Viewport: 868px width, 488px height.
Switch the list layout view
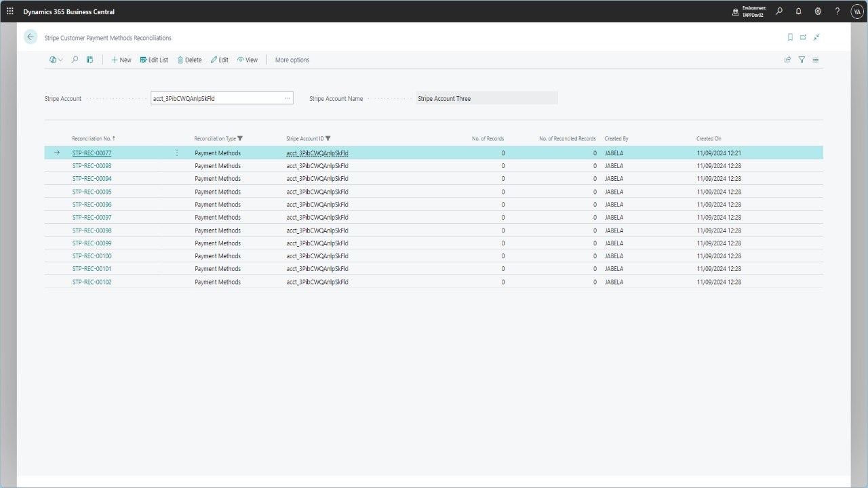tap(816, 60)
